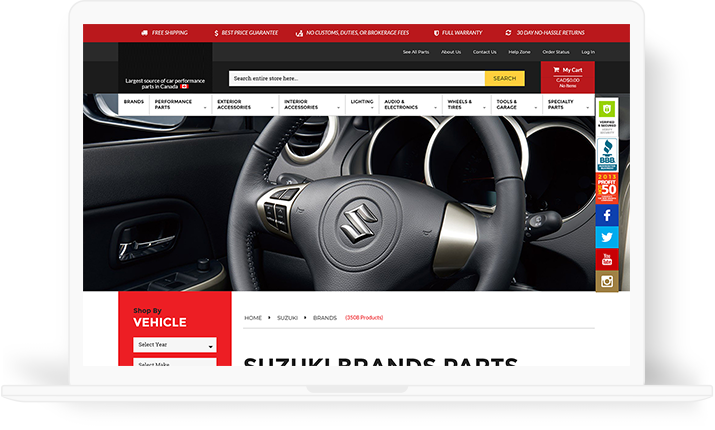Click the Canadian flag icon under the logo
The height and width of the screenshot is (430, 715).
coord(184,86)
